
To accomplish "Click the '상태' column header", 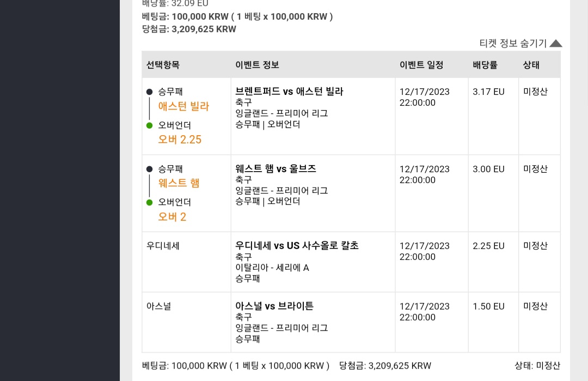I will pos(531,65).
